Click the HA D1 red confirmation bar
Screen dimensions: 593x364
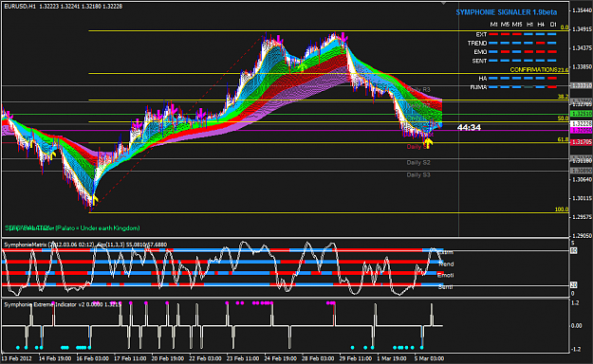(x=552, y=79)
